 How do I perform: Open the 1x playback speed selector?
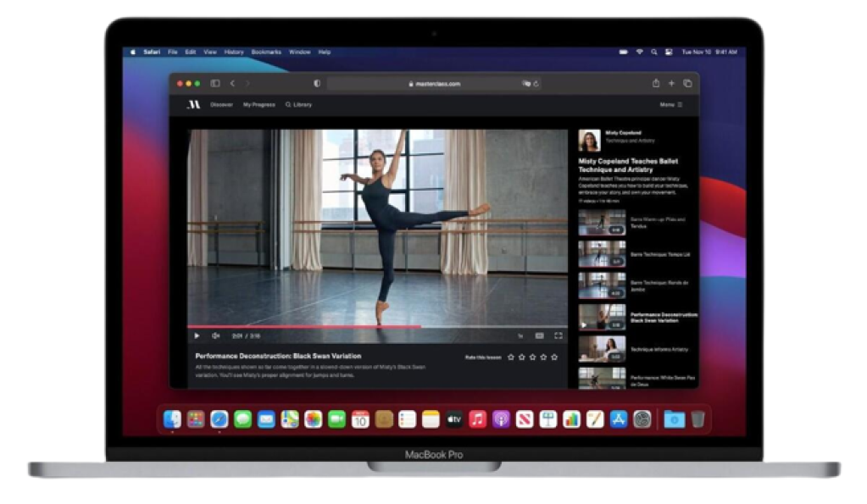tap(520, 335)
